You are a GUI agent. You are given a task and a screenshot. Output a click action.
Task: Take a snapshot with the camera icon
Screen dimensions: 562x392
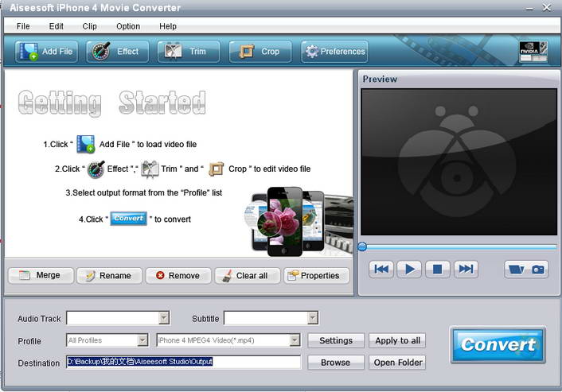point(538,270)
